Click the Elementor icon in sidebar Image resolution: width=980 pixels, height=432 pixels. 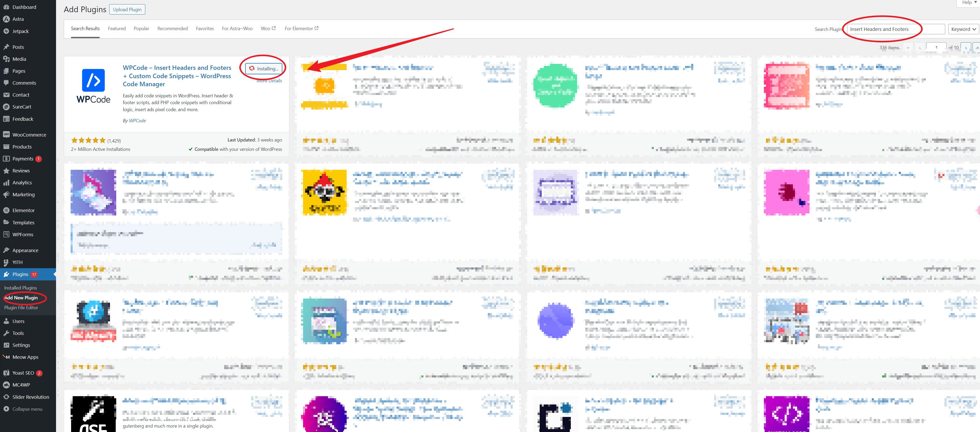(8, 210)
